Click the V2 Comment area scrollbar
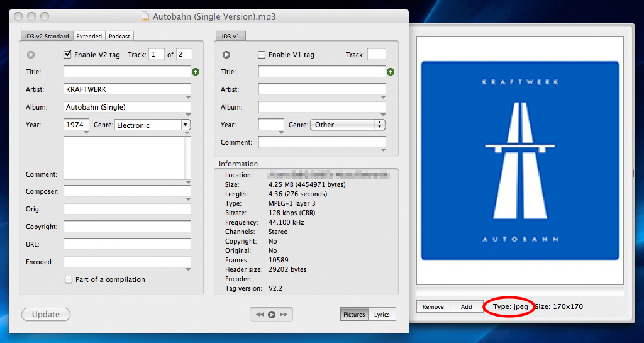The image size is (644, 343). [187, 158]
